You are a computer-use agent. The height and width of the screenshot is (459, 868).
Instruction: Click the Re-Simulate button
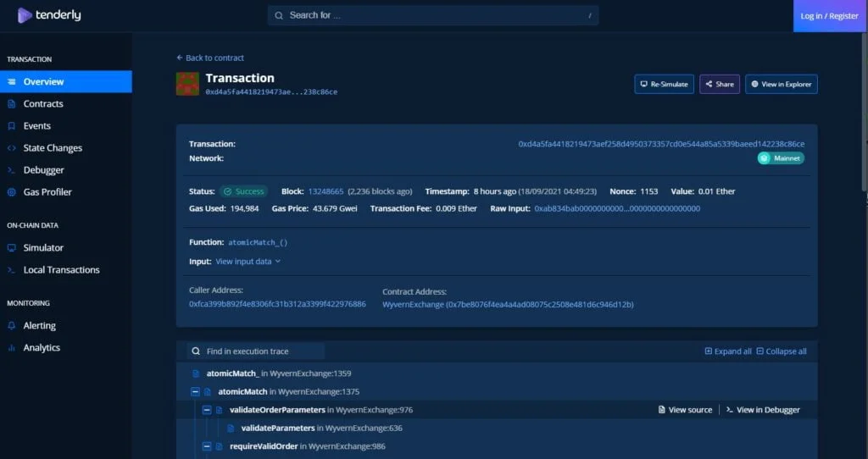665,84
